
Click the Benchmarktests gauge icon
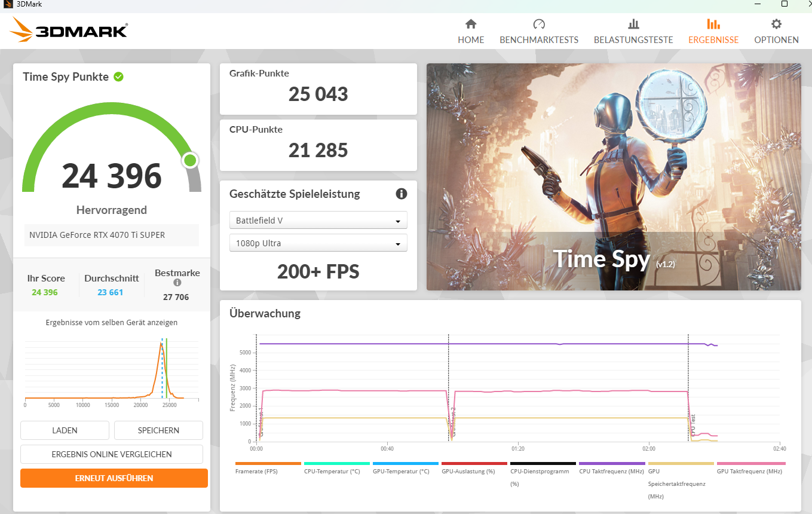[539, 24]
